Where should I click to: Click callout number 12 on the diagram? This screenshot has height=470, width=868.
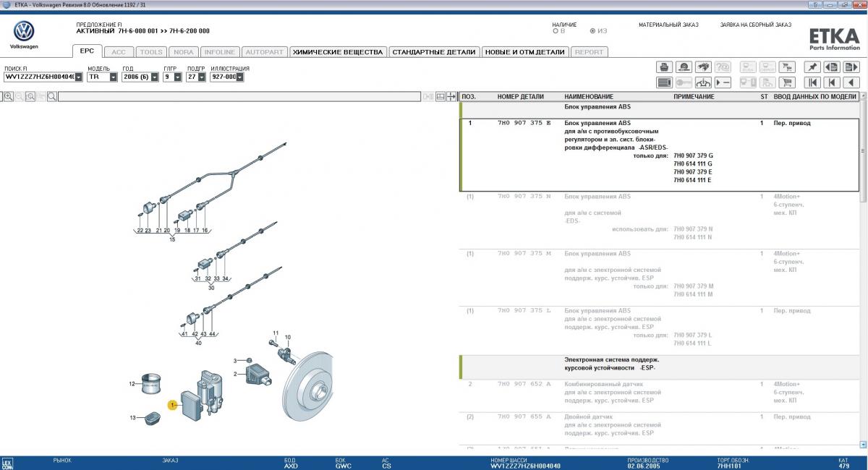[x=132, y=384]
